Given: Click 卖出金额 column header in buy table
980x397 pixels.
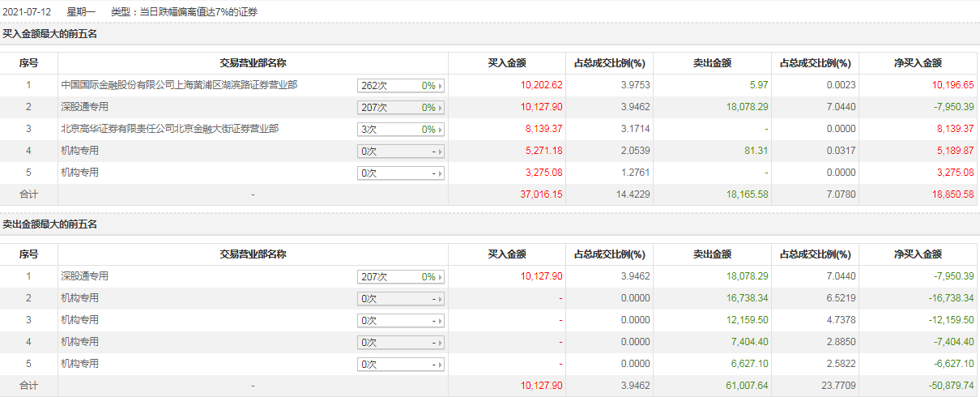Looking at the screenshot, I should (712, 63).
